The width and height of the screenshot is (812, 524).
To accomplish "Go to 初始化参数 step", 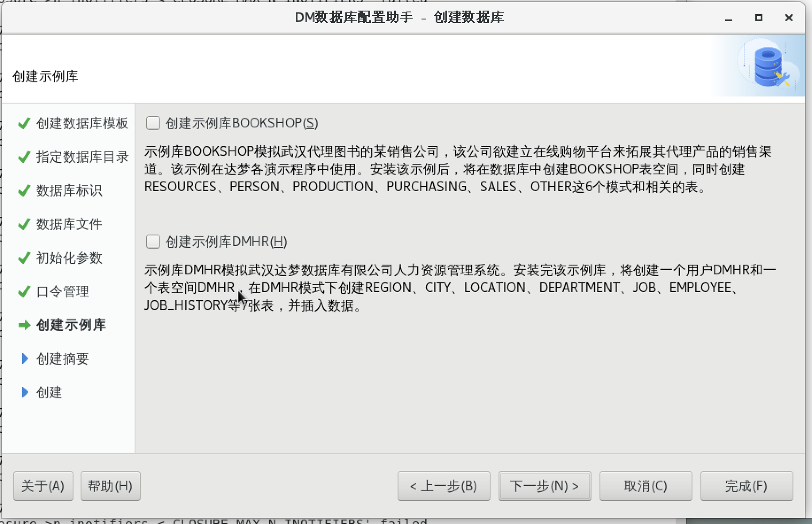I will pyautogui.click(x=69, y=258).
